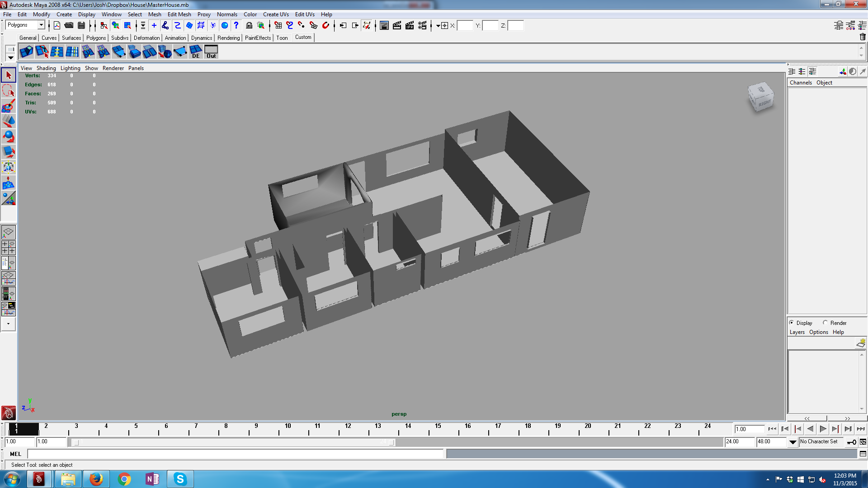This screenshot has height=488, width=868.
Task: Open animation preferences button
Action: pyautogui.click(x=863, y=442)
